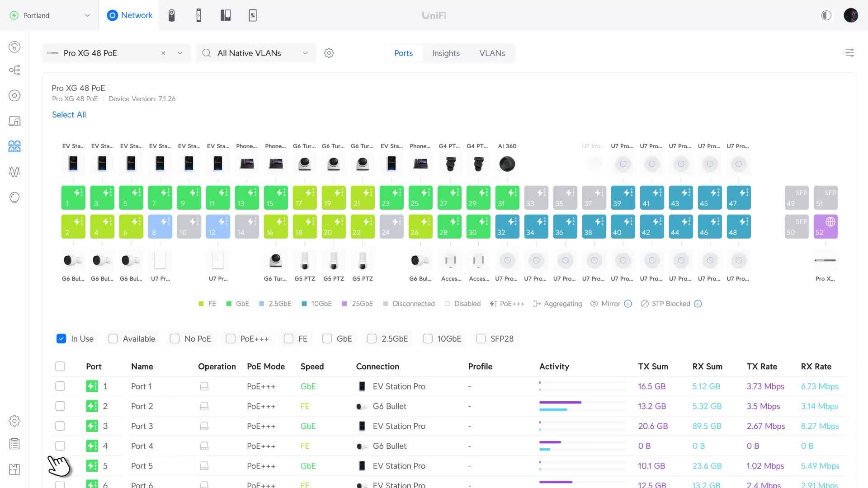Click the Select All link
868x488 pixels.
tap(69, 115)
